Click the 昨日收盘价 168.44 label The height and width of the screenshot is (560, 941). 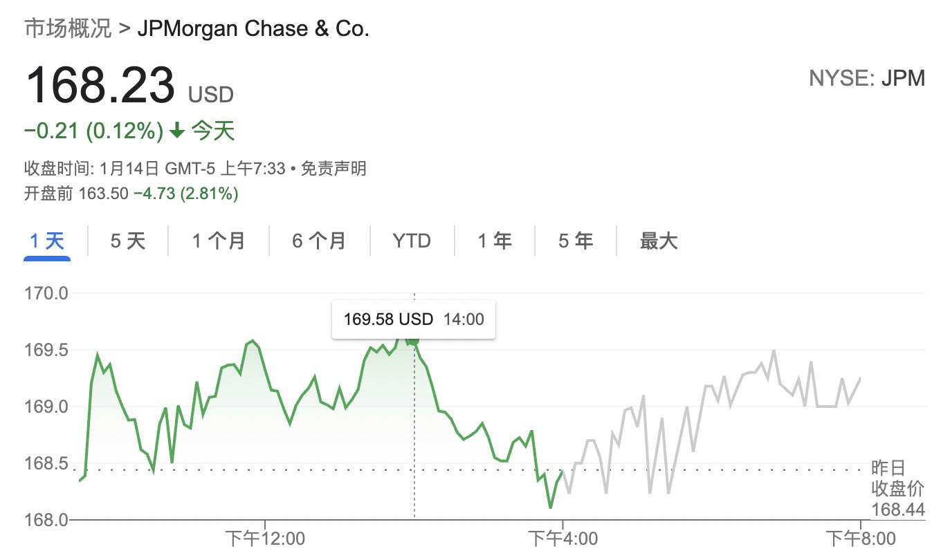click(x=897, y=489)
